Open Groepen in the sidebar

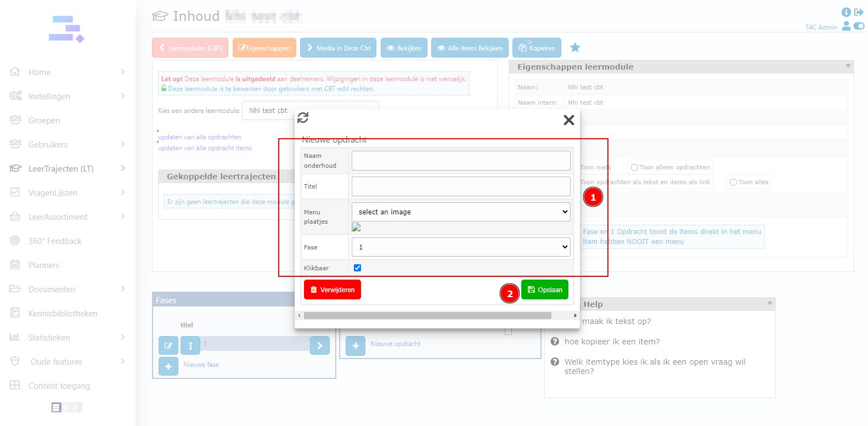point(44,121)
